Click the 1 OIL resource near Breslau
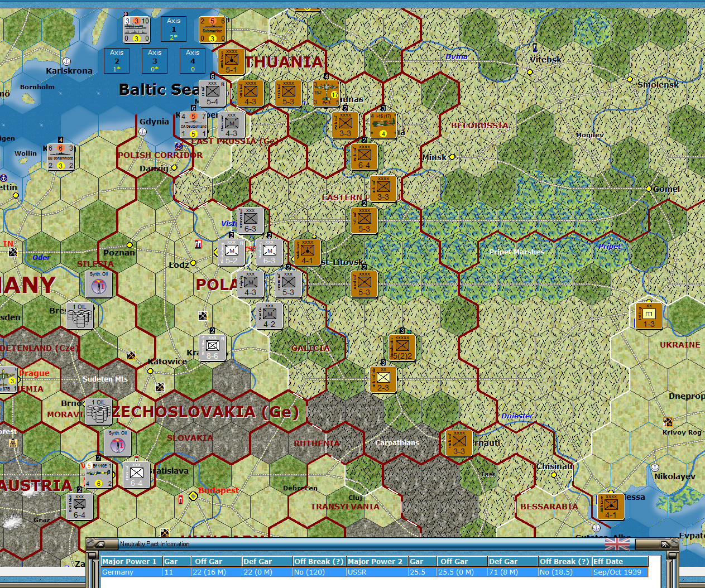Image resolution: width=705 pixels, height=588 pixels. pyautogui.click(x=80, y=316)
